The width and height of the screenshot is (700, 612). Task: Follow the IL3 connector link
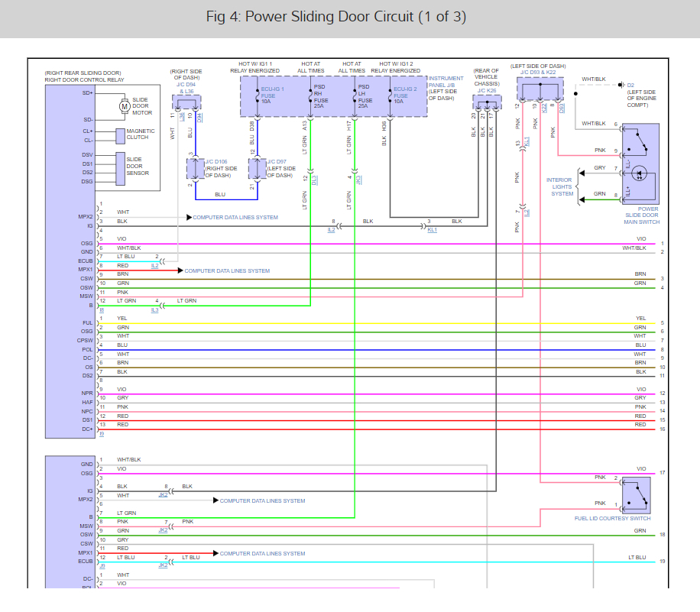pyautogui.click(x=155, y=309)
